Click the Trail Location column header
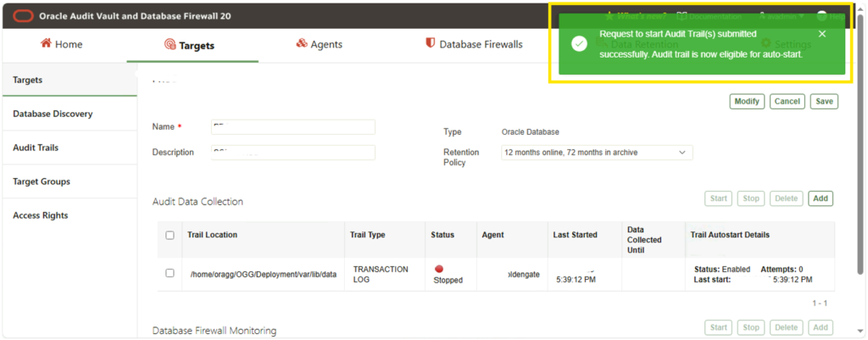This screenshot has height=340, width=868. coord(213,235)
